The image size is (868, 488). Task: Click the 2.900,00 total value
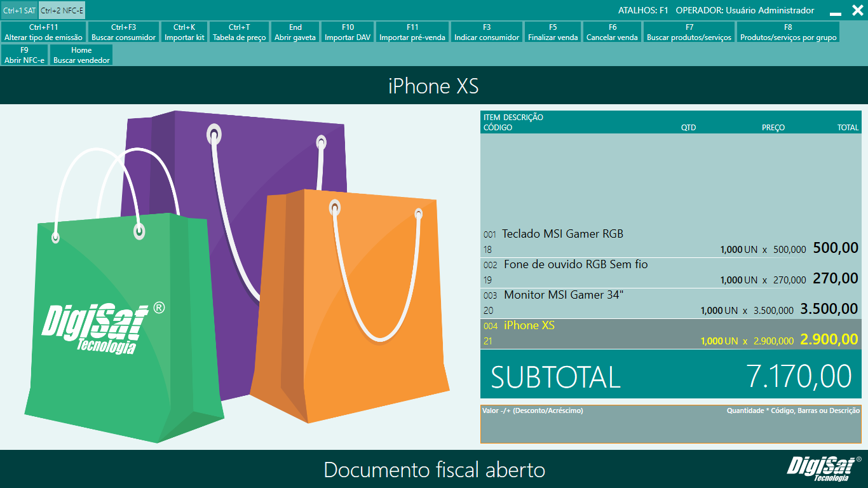pos(829,339)
